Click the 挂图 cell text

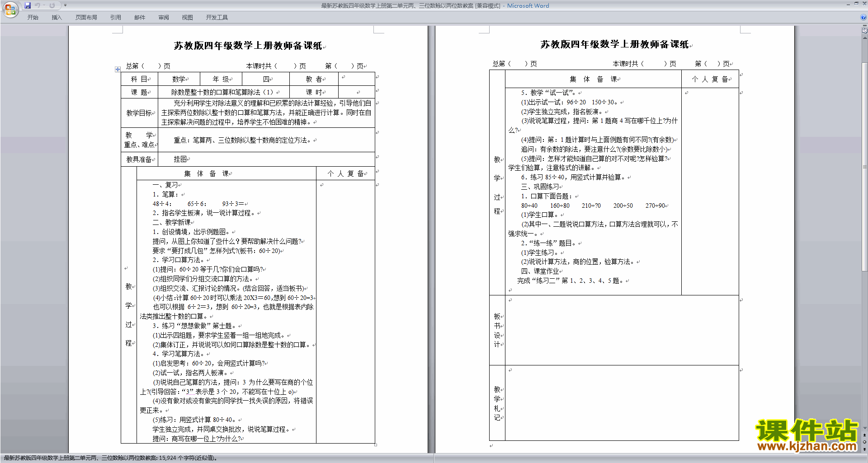click(x=180, y=159)
